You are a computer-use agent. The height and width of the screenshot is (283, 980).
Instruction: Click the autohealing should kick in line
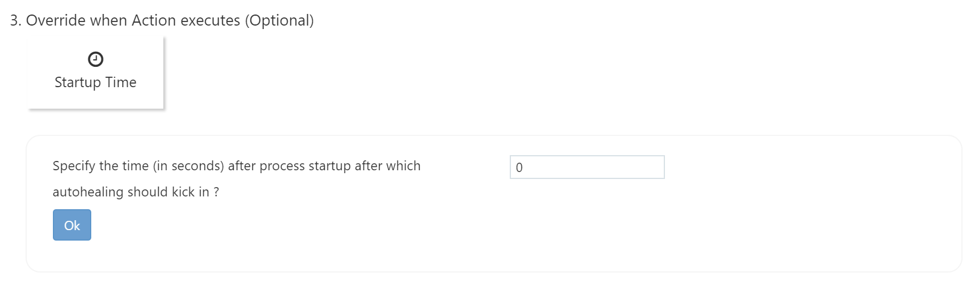coord(135,192)
